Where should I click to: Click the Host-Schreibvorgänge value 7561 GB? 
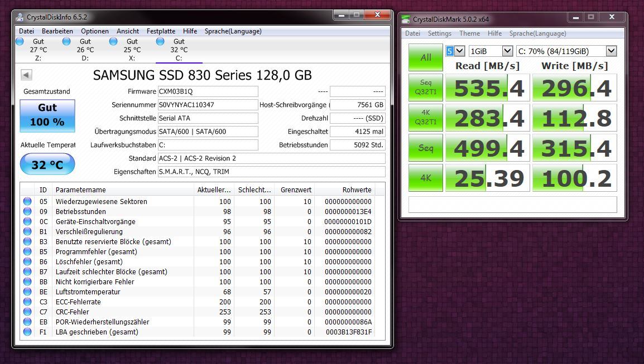358,105
